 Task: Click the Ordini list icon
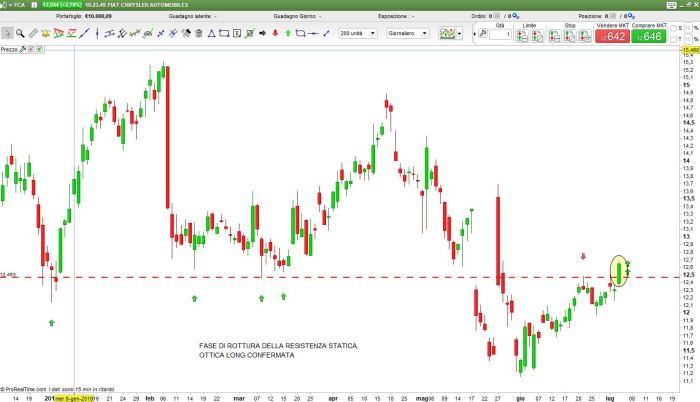[x=496, y=16]
